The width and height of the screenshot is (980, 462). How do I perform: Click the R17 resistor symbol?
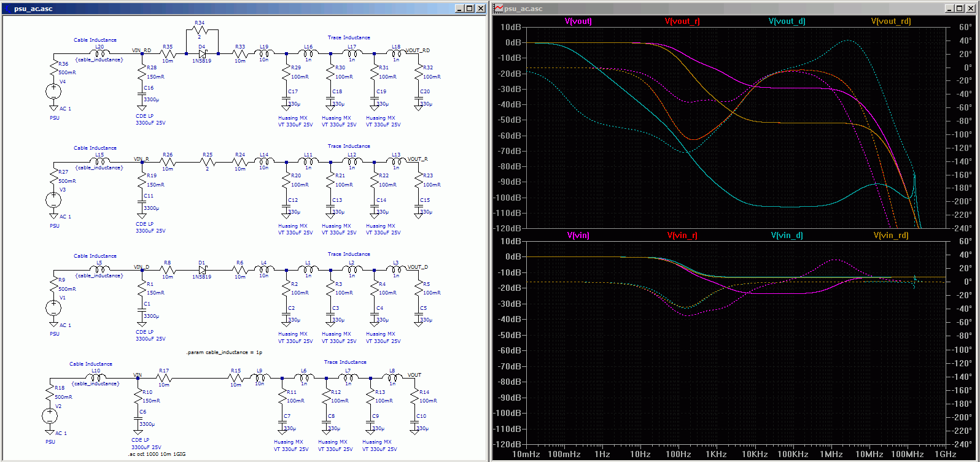163,378
